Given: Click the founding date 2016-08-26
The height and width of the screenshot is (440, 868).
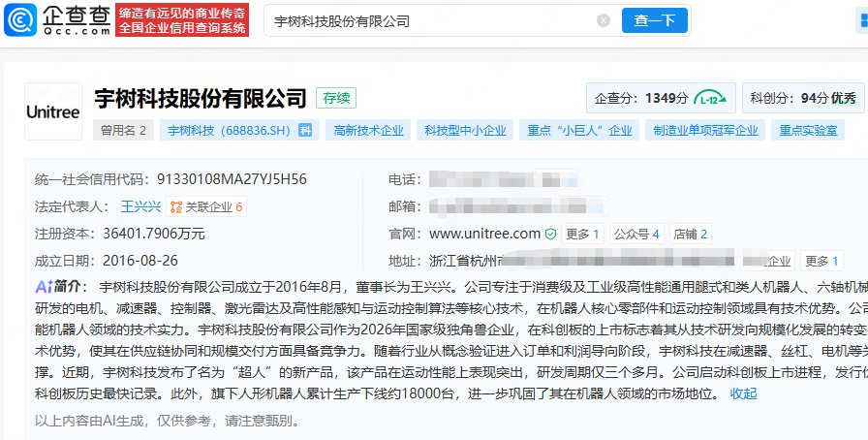Looking at the screenshot, I should 140,261.
